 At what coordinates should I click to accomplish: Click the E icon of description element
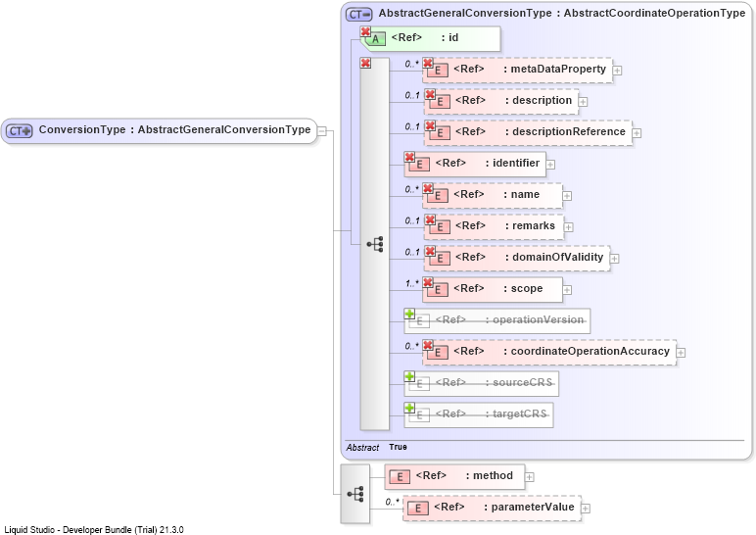click(440, 102)
